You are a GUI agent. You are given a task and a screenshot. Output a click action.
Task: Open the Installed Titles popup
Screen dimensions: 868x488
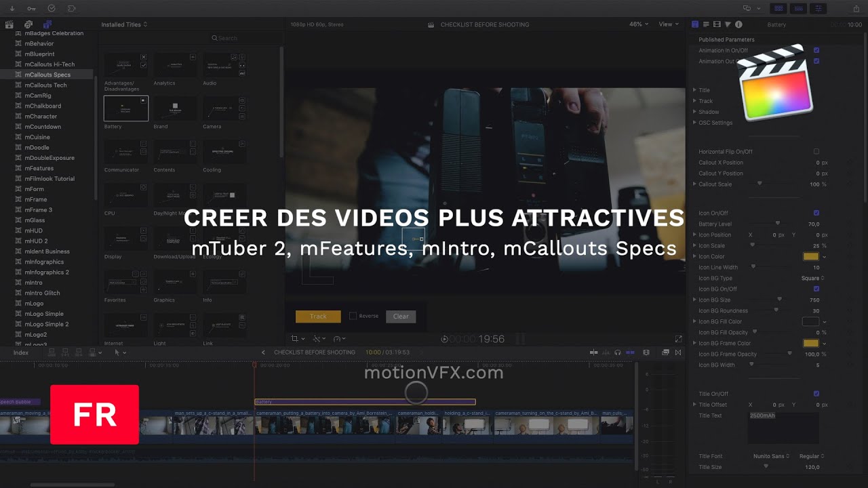click(124, 24)
